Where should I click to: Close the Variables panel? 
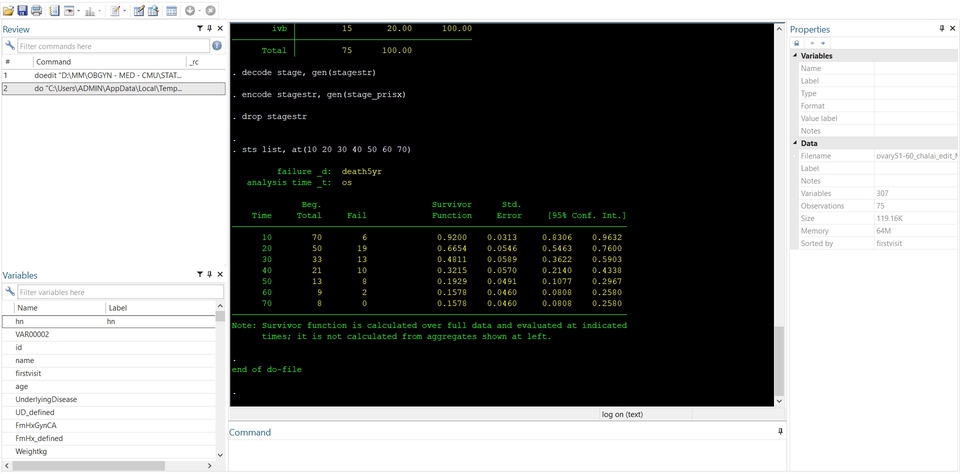click(220, 275)
